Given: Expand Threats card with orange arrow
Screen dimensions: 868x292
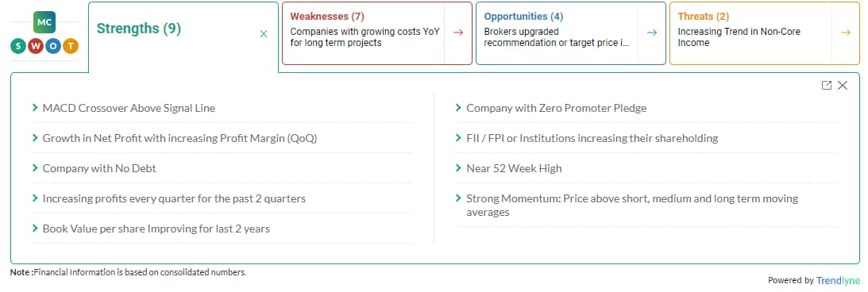Looking at the screenshot, I should click(845, 33).
